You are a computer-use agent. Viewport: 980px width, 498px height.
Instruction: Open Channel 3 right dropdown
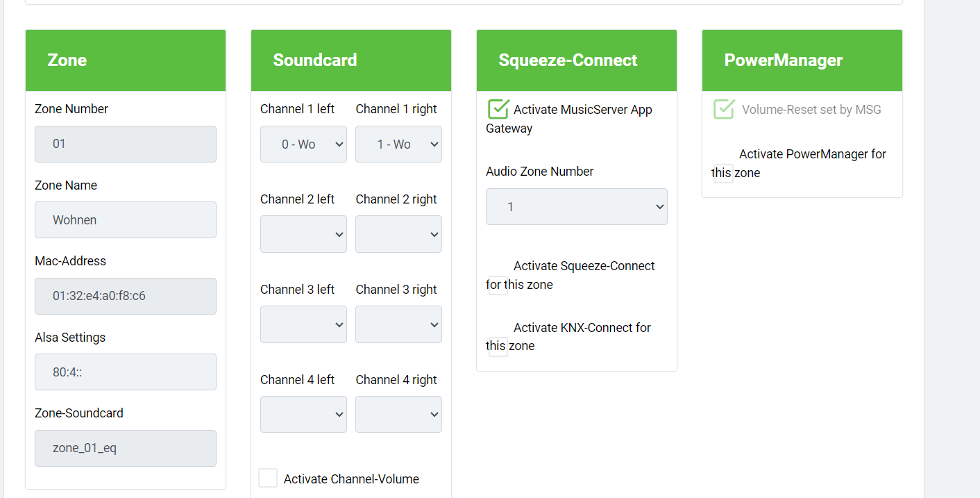tap(398, 324)
